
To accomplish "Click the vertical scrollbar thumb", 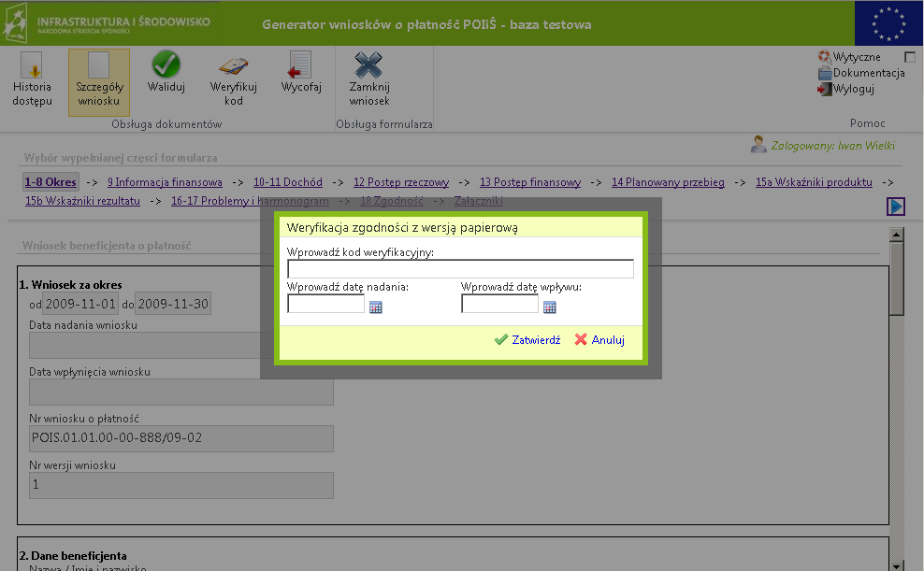I will (896, 278).
